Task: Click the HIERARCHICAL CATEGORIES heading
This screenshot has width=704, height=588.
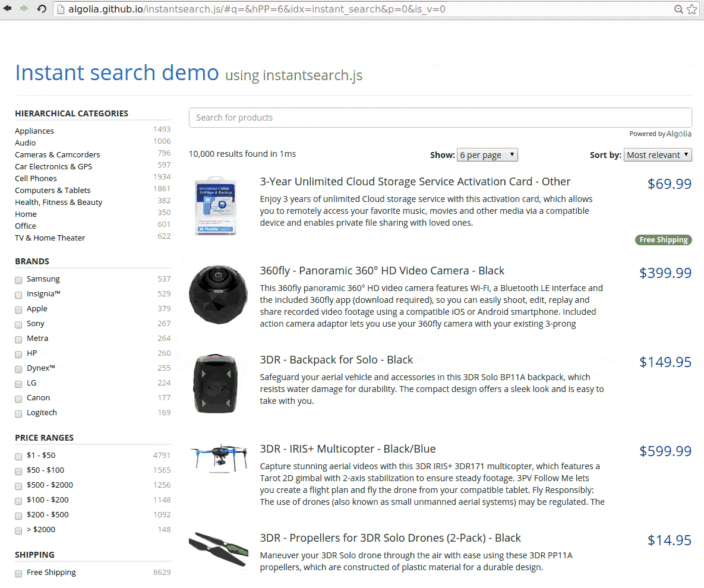Action: (x=72, y=113)
